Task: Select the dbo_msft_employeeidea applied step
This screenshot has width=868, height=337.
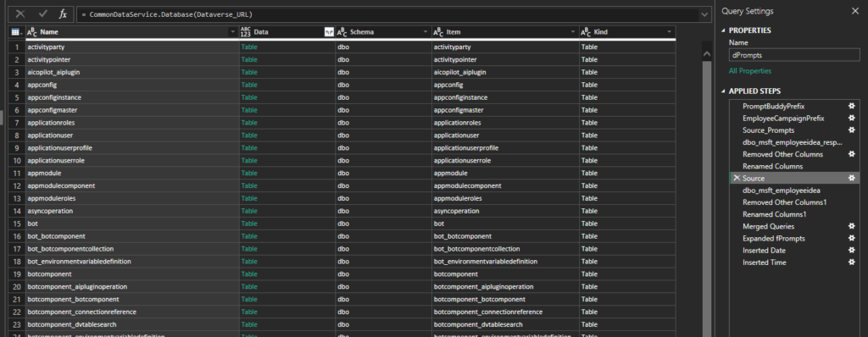Action: pos(781,191)
